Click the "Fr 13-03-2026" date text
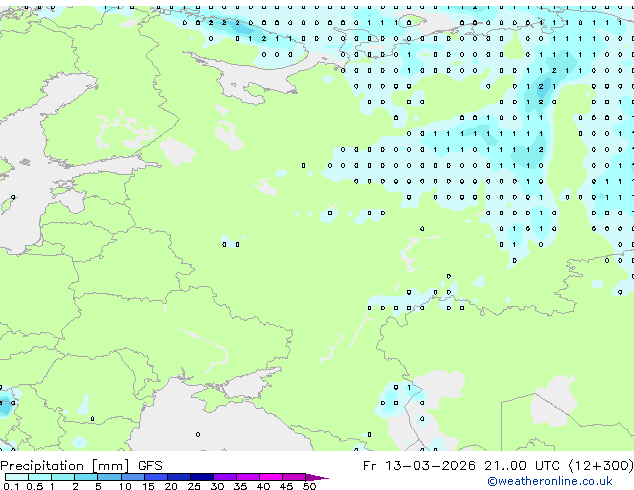634x490 pixels. pos(419,466)
